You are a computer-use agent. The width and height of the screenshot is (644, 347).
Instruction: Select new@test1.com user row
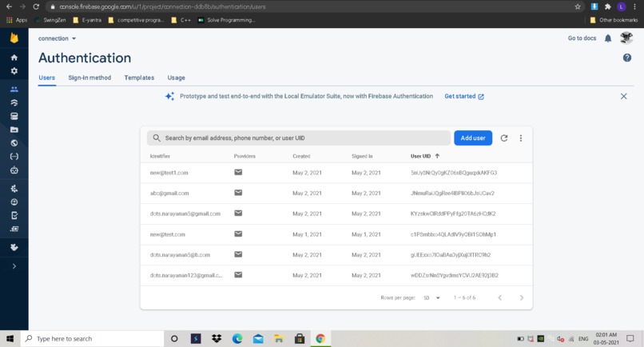[x=336, y=173]
